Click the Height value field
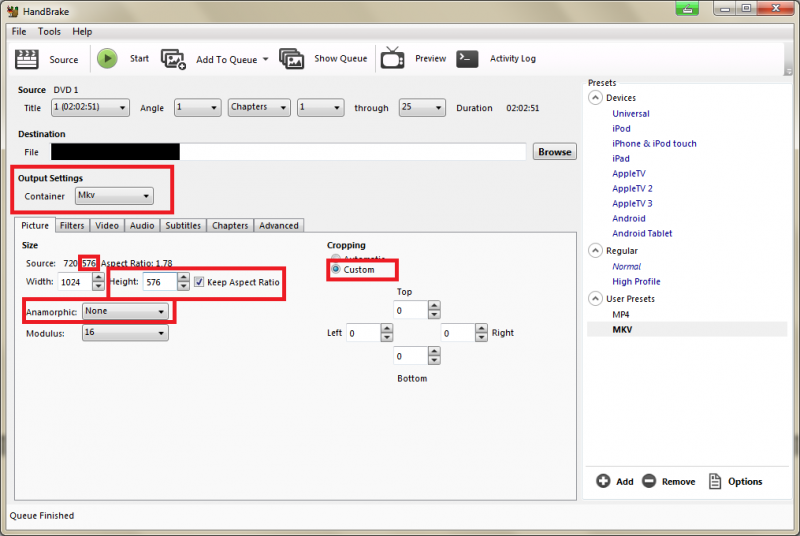 coord(160,282)
